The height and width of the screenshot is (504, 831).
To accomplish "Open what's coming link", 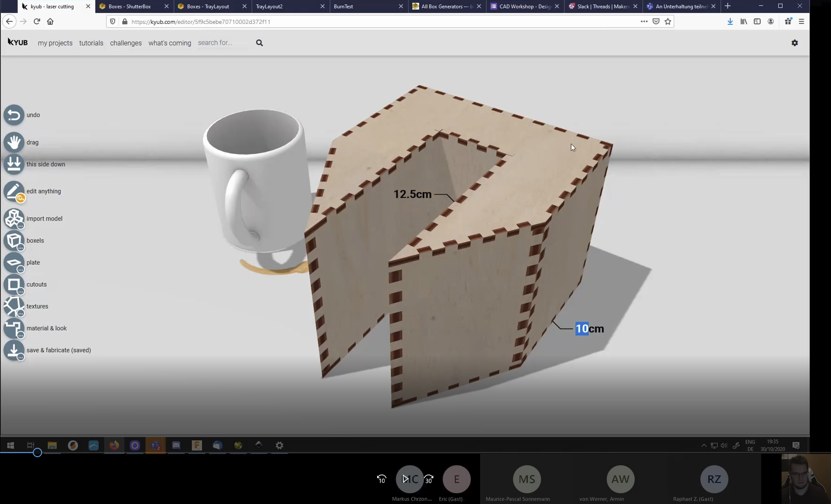I will [170, 43].
